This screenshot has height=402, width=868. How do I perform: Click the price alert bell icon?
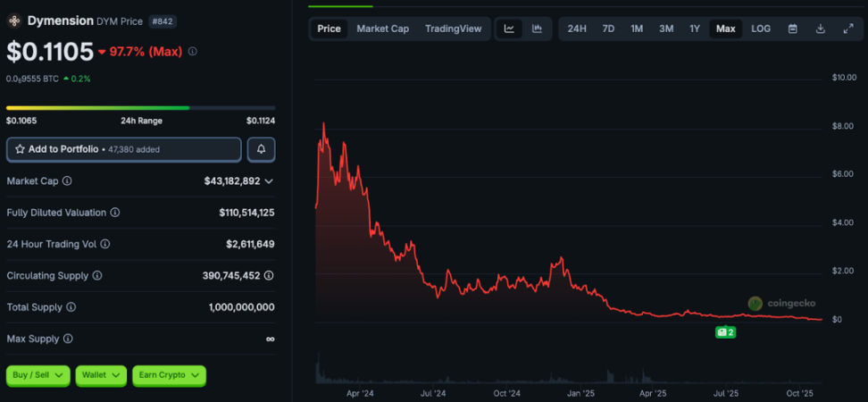point(261,149)
